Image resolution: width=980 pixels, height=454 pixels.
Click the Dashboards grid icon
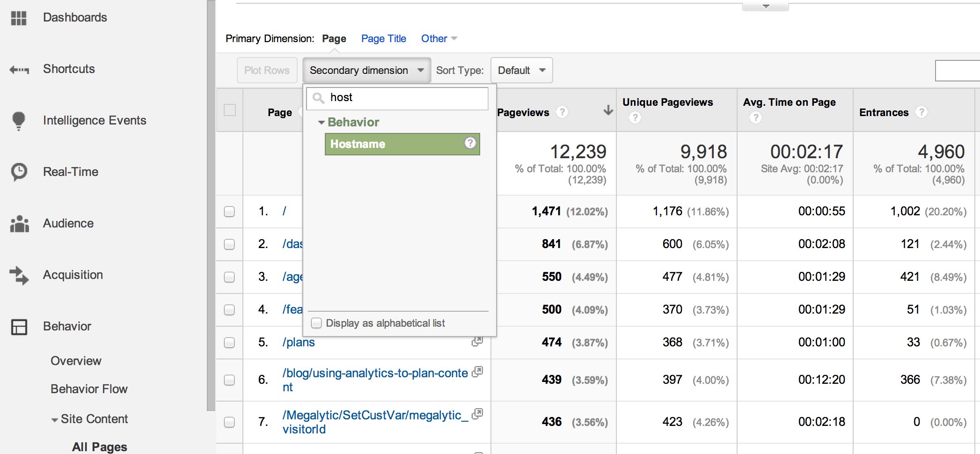pyautogui.click(x=19, y=18)
